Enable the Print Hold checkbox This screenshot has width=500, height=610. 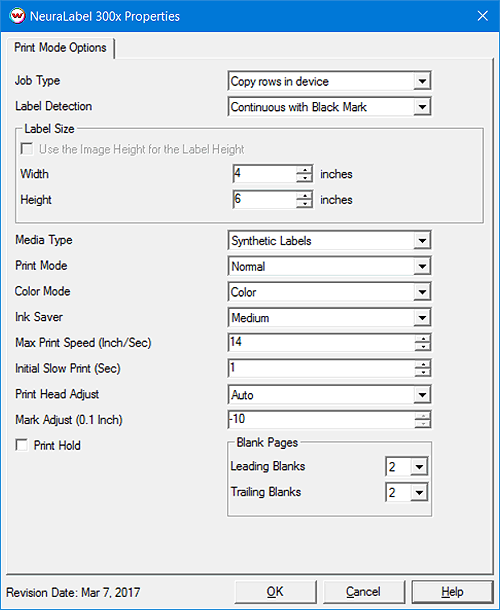click(x=21, y=445)
